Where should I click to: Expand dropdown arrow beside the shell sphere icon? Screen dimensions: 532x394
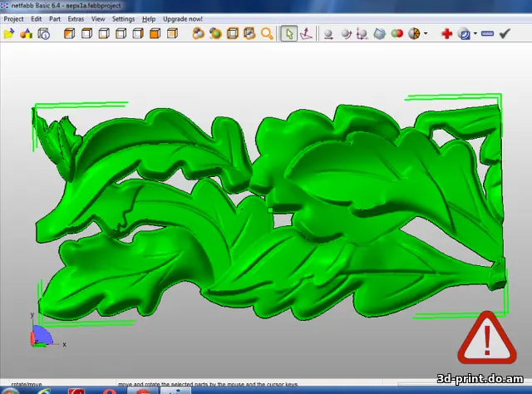426,33
